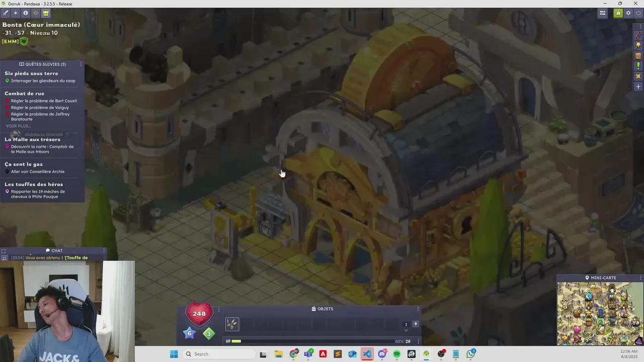Click the Mini-carte panel header

tap(600, 278)
